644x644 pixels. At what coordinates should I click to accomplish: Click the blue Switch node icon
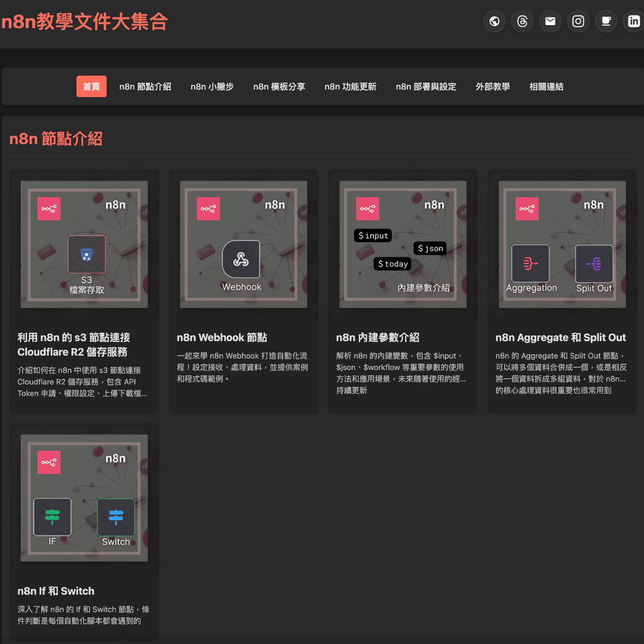116,517
